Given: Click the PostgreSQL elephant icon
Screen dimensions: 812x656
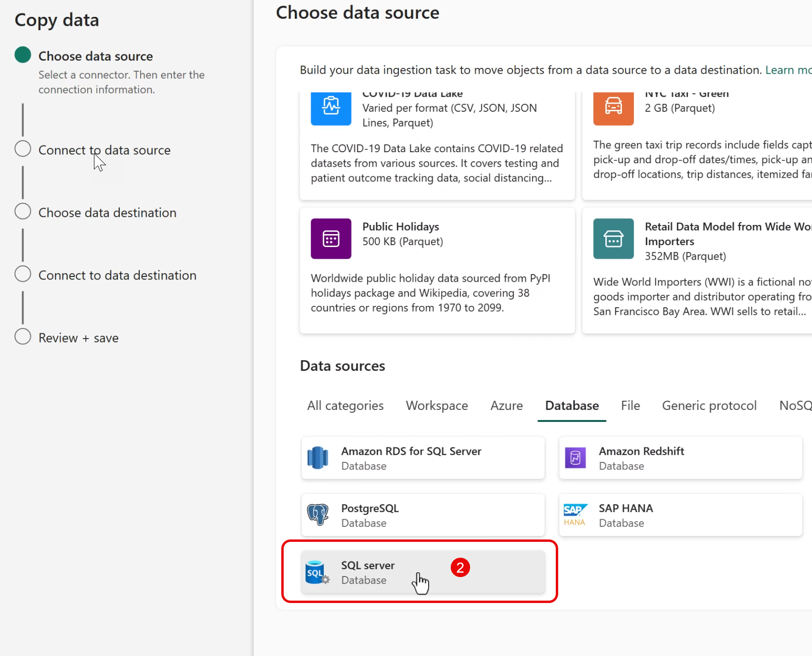Looking at the screenshot, I should tap(318, 515).
